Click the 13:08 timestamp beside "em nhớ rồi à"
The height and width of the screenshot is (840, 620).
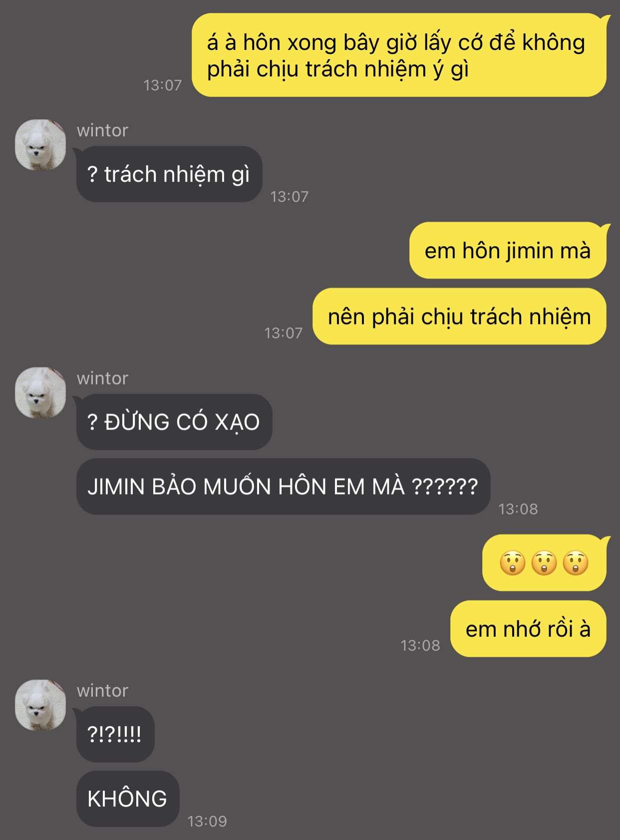click(x=420, y=645)
